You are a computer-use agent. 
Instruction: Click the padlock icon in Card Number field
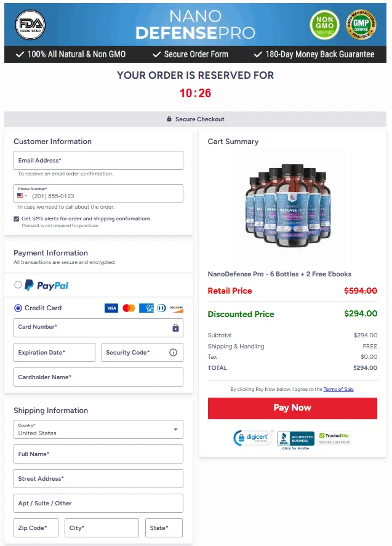click(175, 328)
